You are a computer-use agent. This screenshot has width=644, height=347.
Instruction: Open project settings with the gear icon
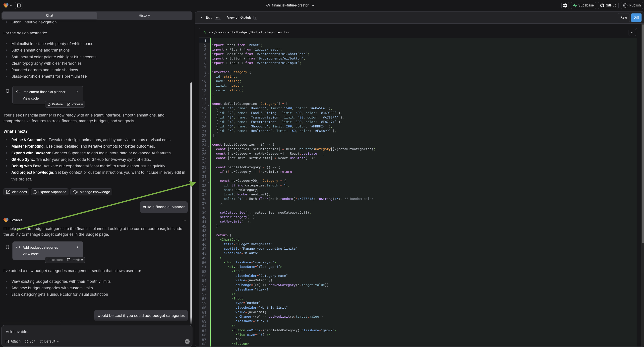click(565, 5)
